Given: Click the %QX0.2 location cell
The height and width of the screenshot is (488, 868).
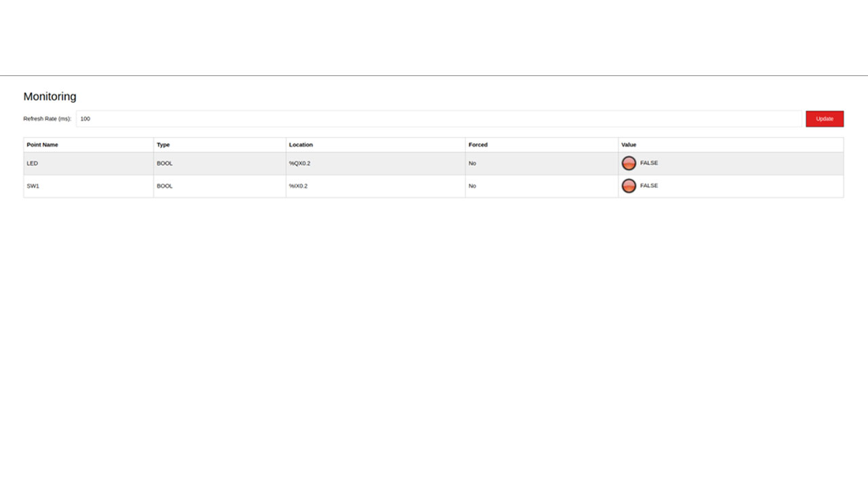Looking at the screenshot, I should tap(299, 163).
